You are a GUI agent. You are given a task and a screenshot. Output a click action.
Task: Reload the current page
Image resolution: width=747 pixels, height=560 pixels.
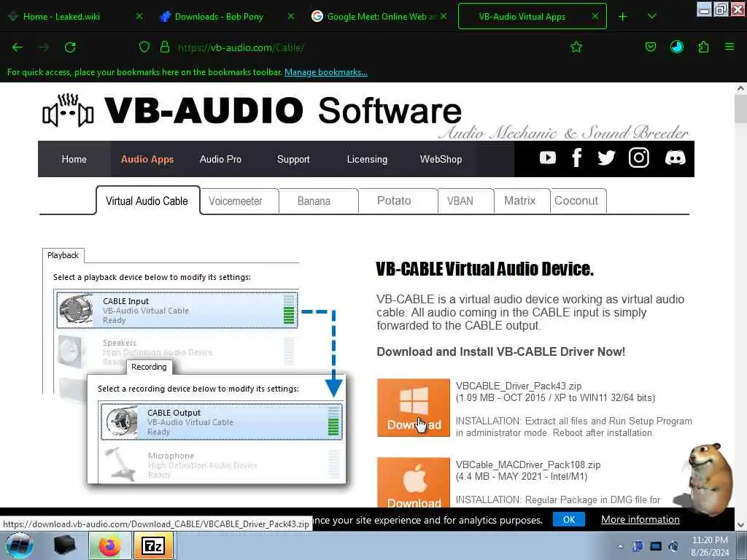[x=70, y=47]
